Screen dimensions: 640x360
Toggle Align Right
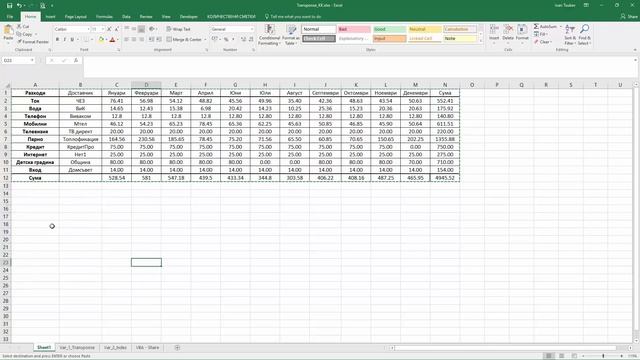tap(141, 40)
